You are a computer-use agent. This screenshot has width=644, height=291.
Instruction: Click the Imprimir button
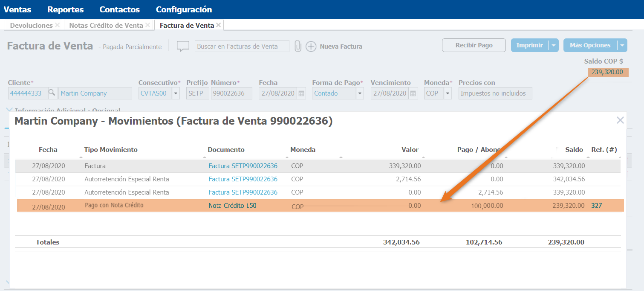(x=529, y=45)
